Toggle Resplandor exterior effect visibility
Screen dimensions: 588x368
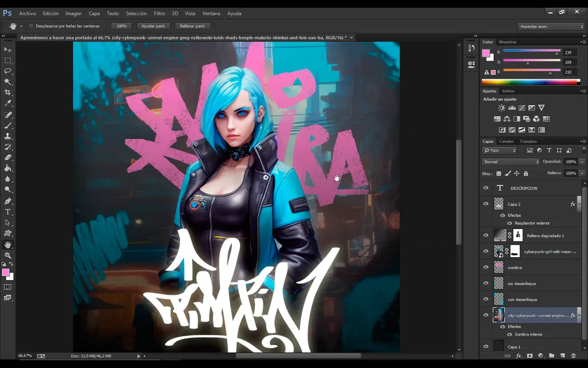pyautogui.click(x=509, y=223)
